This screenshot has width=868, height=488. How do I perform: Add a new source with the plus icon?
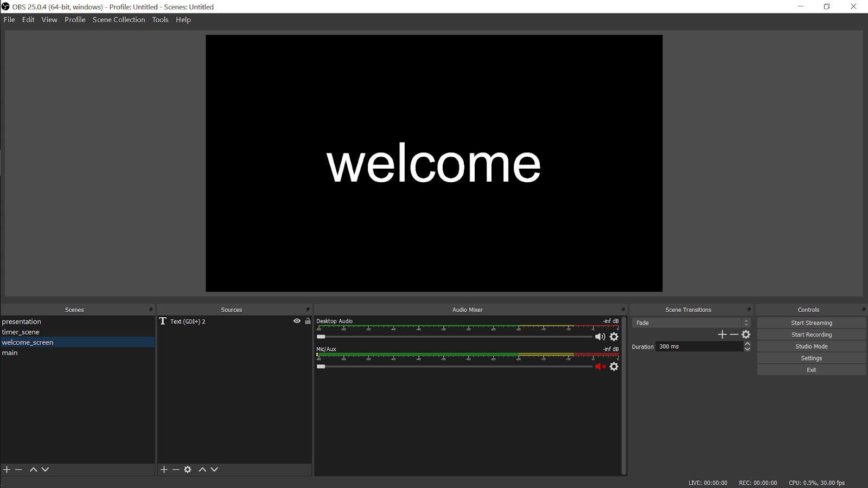164,470
